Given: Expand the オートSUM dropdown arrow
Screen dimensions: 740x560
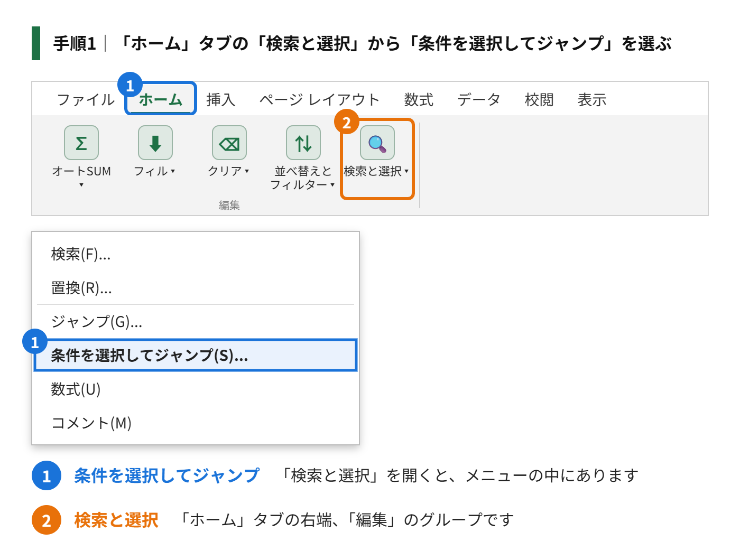Looking at the screenshot, I should click(81, 185).
